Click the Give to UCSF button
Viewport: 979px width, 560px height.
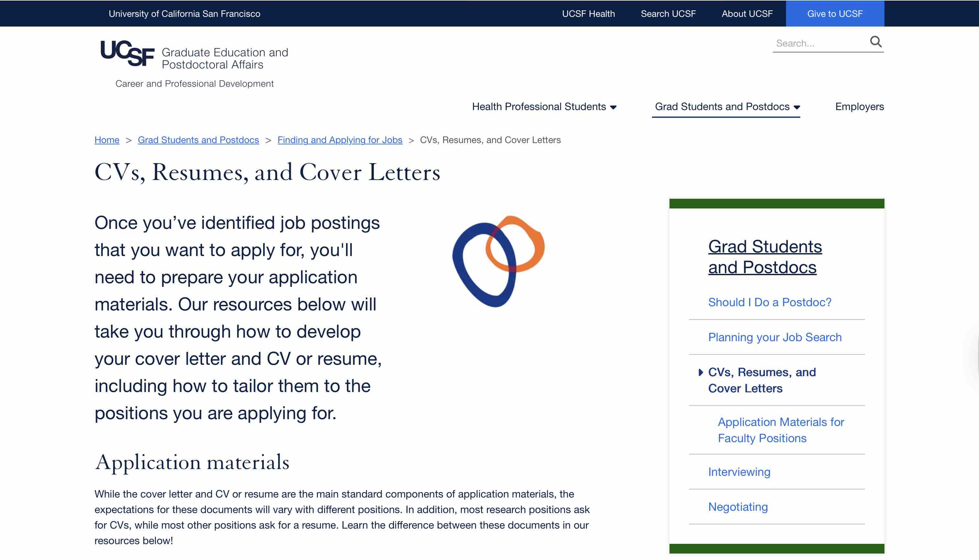[x=835, y=14]
